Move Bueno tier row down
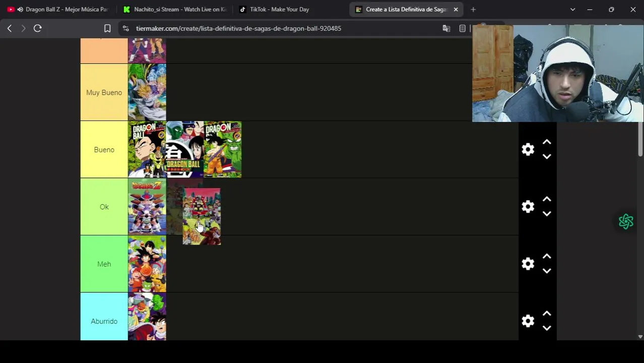The image size is (644, 363). click(x=547, y=157)
